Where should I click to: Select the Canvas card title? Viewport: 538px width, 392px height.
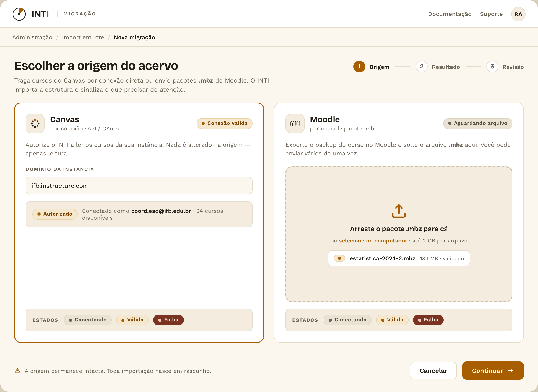[x=65, y=119]
